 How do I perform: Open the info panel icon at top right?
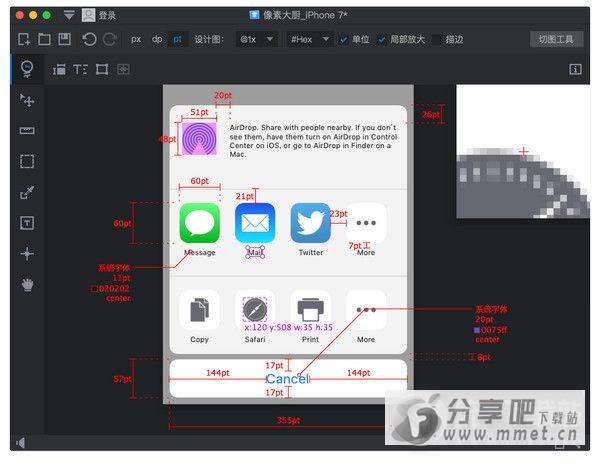pos(575,69)
